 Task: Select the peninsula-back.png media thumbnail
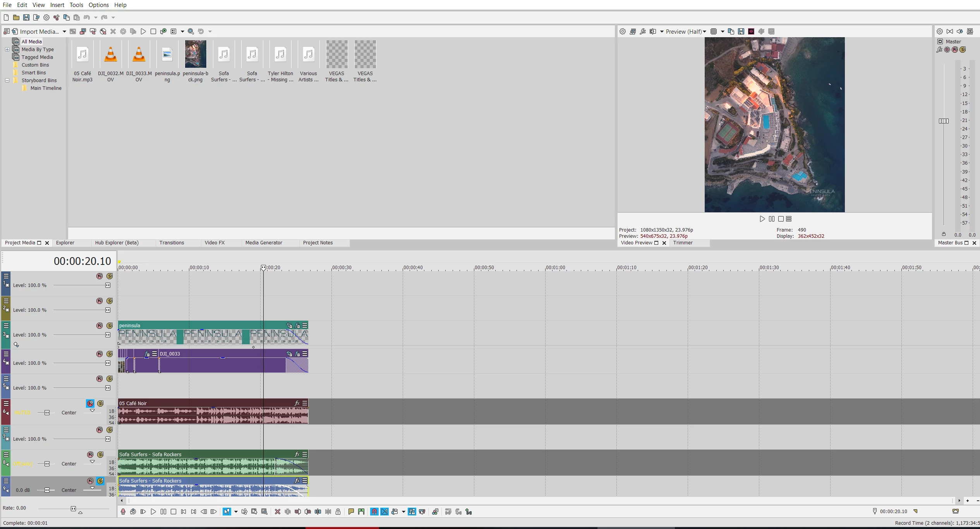pyautogui.click(x=196, y=54)
